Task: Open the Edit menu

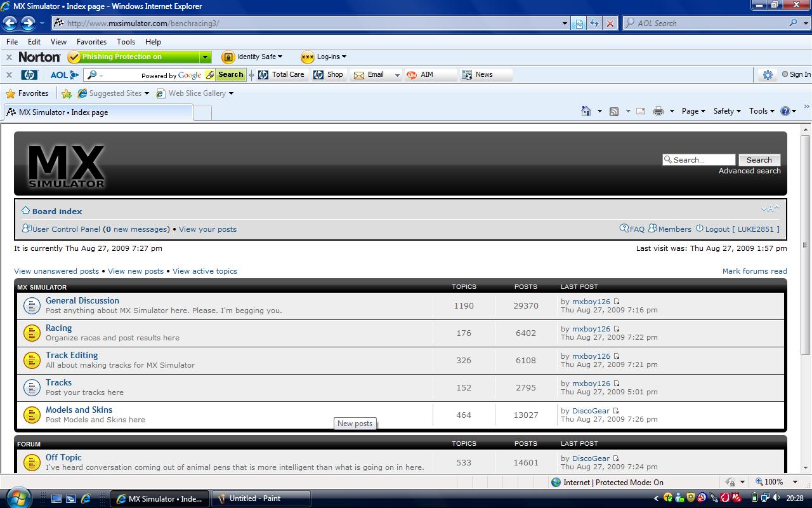Action: pyautogui.click(x=34, y=41)
